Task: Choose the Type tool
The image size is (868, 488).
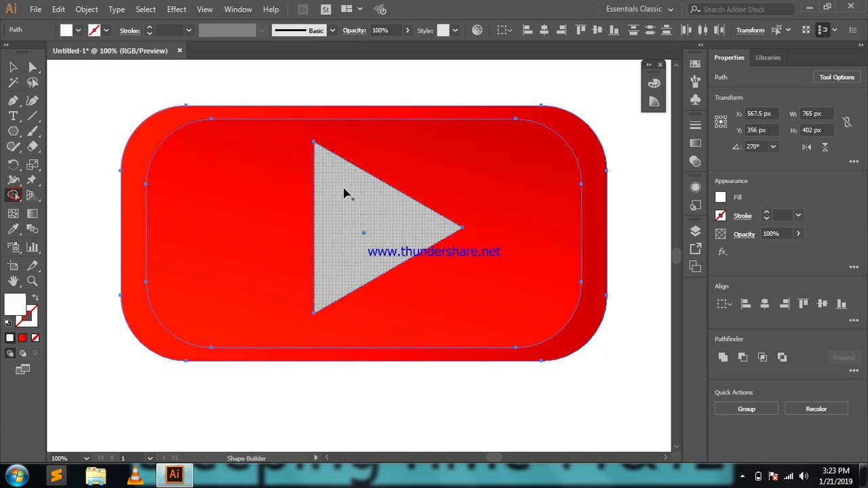Action: 13,116
